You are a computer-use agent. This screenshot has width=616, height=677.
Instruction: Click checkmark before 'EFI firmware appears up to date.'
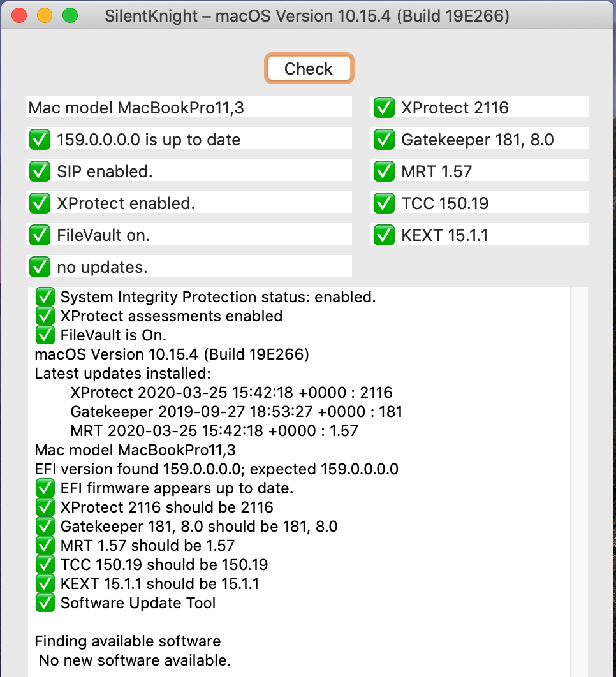click(x=45, y=488)
